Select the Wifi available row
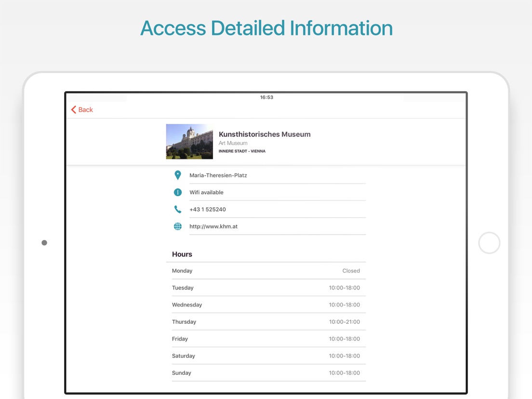Viewport: 532px width, 399px height. (x=269, y=192)
